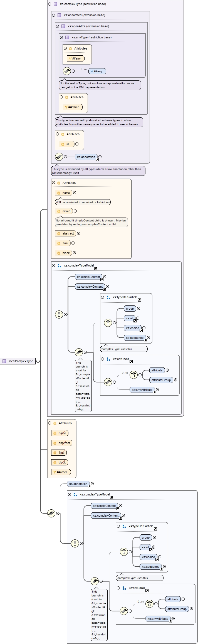The image size is (198, 644).
Task: Select the crossed-out block attribute
Action: tap(60, 462)
